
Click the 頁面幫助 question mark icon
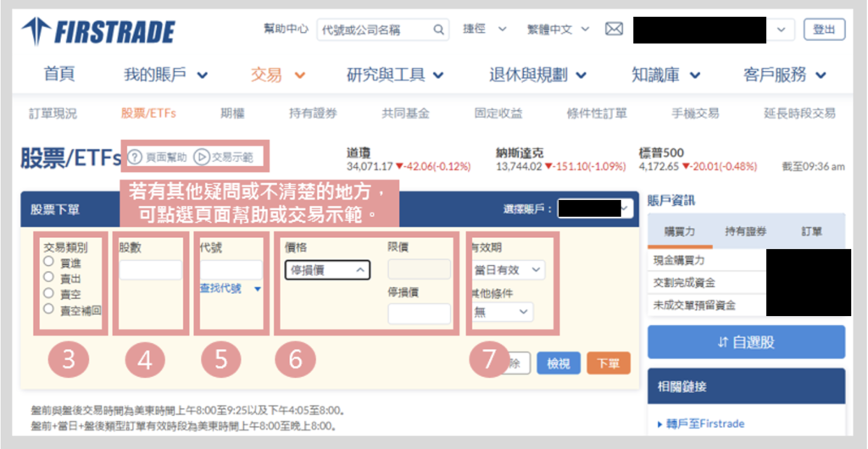(x=135, y=157)
